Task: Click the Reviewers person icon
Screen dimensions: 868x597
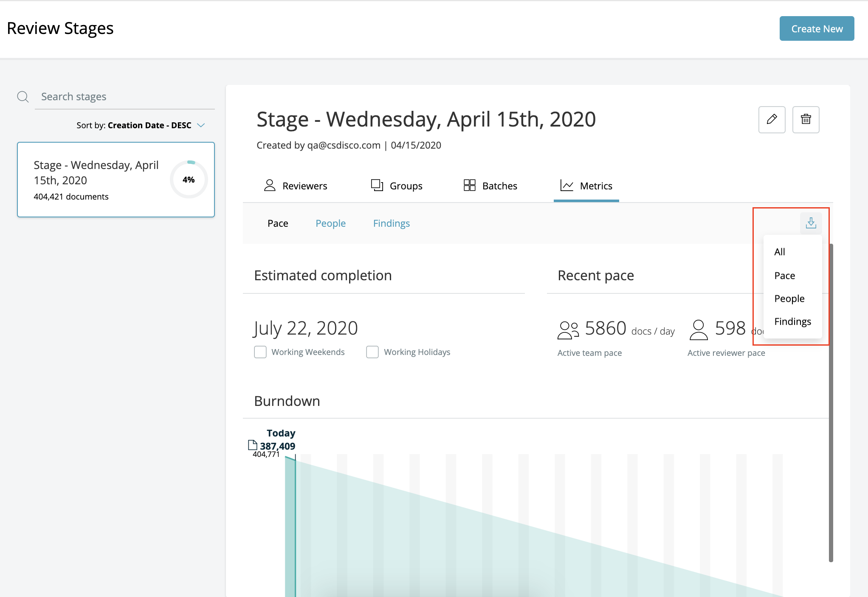Action: point(270,186)
